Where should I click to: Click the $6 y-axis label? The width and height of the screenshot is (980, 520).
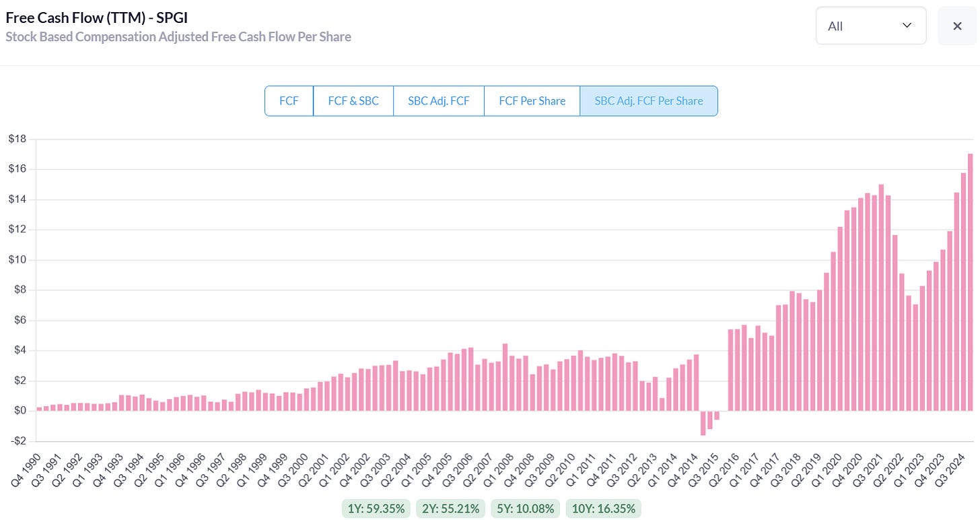click(19, 321)
